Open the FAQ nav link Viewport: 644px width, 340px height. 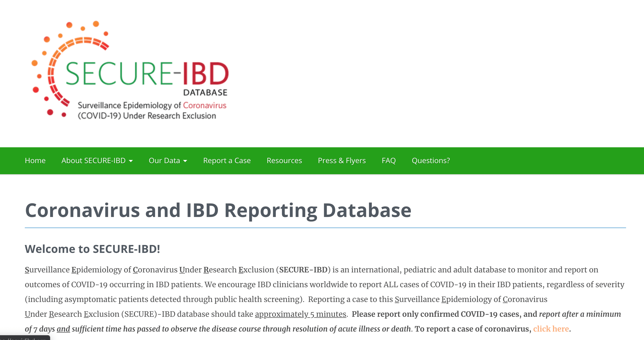click(x=388, y=160)
